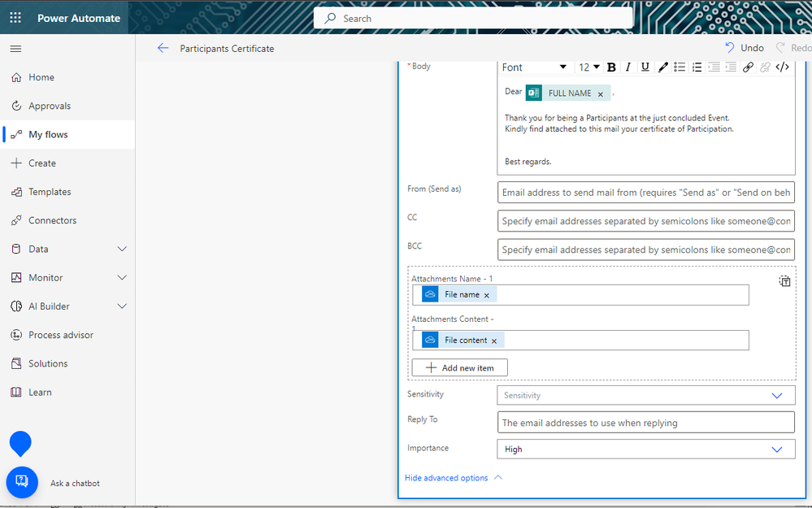Click the Redo button
The width and height of the screenshot is (812, 508).
[x=792, y=48]
